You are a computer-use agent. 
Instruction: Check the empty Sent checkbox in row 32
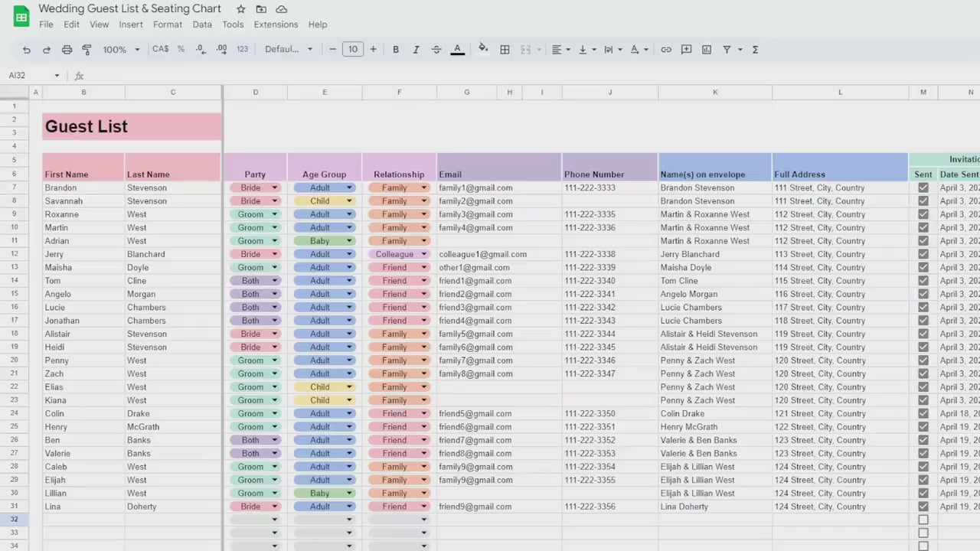tap(923, 520)
